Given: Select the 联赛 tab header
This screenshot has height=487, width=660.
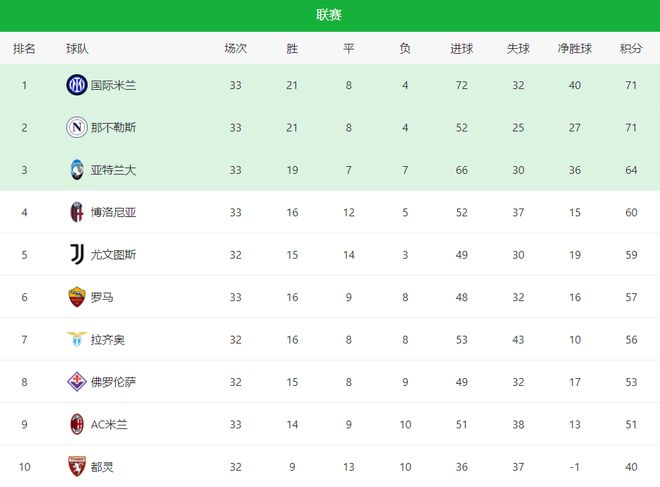Looking at the screenshot, I should [x=329, y=15].
